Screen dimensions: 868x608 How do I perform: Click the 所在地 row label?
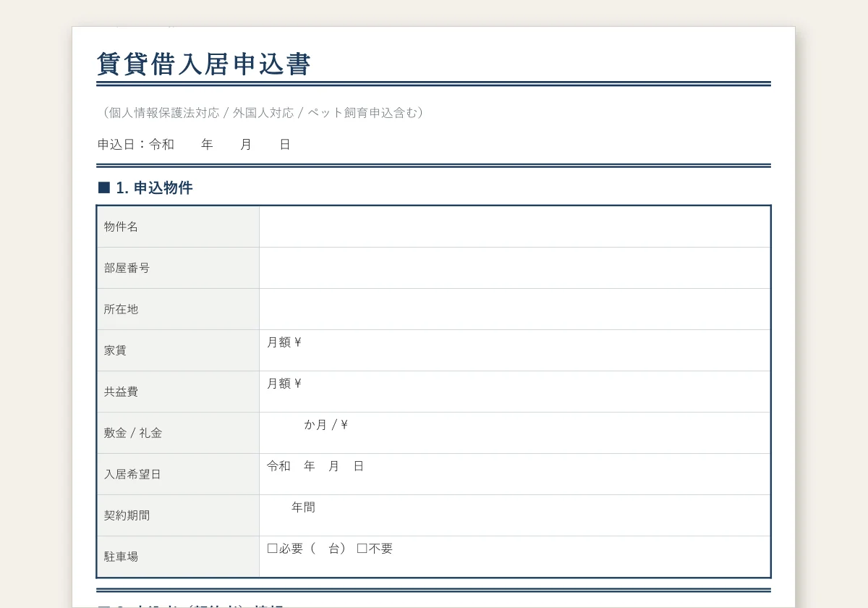coord(121,309)
